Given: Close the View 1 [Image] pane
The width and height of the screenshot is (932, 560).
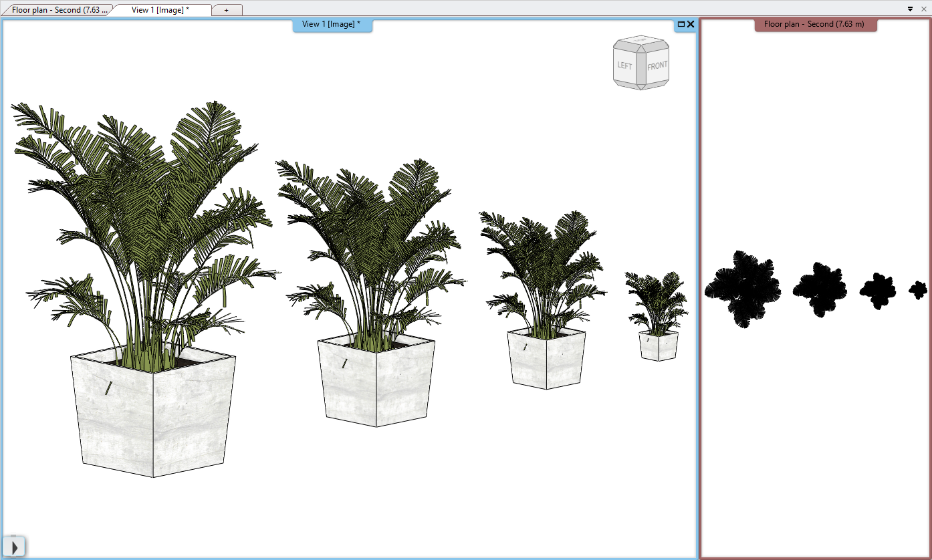Looking at the screenshot, I should pyautogui.click(x=691, y=25).
